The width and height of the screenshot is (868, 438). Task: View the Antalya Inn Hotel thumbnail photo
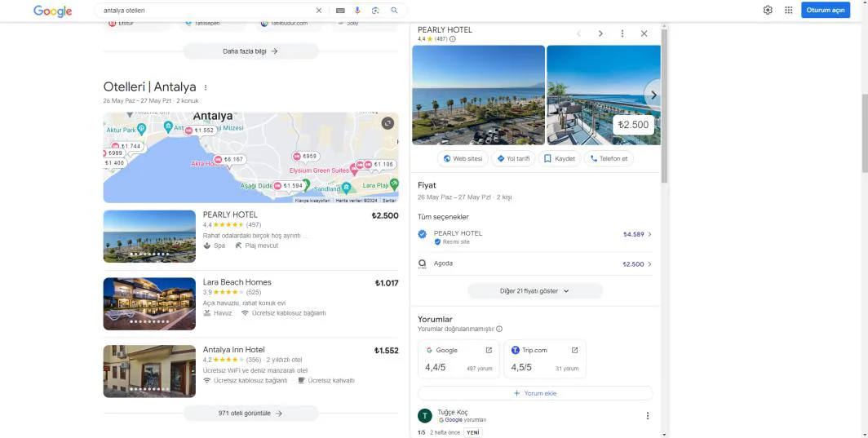(149, 372)
